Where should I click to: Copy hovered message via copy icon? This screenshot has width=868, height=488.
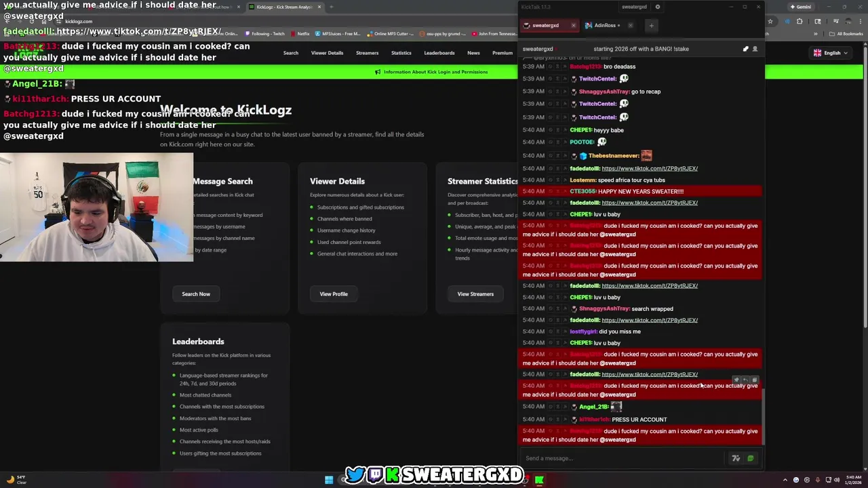754,380
